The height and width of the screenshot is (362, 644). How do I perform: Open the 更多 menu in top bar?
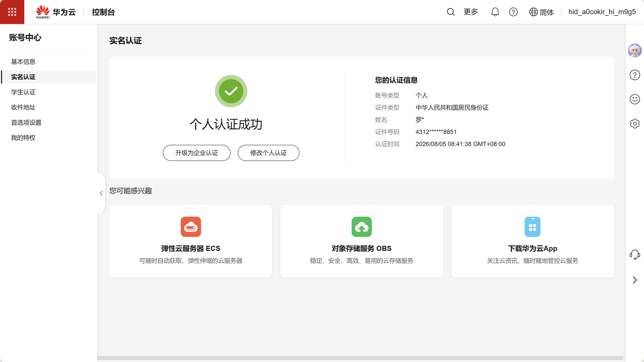click(471, 12)
